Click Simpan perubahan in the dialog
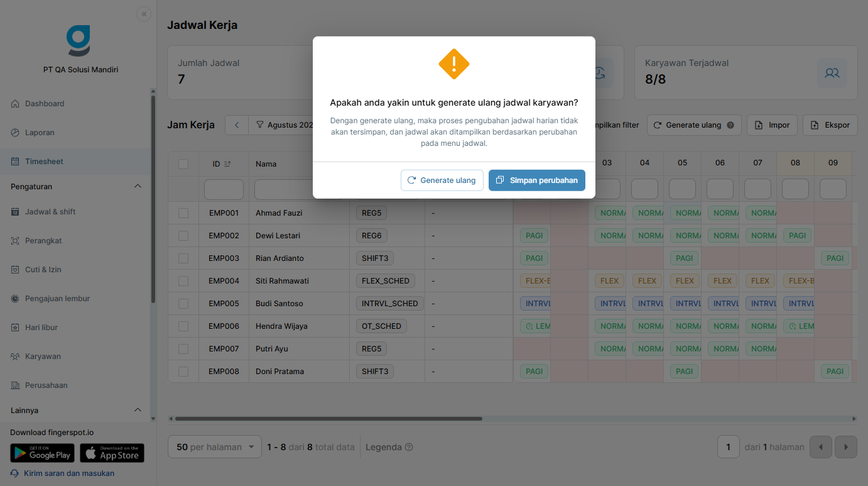The width and height of the screenshot is (868, 486). (x=537, y=180)
